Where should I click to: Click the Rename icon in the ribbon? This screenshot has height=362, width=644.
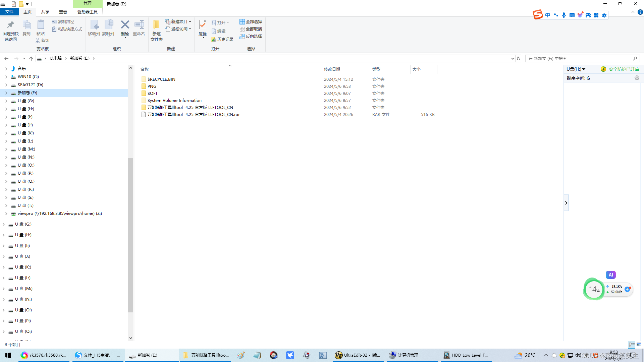click(139, 25)
